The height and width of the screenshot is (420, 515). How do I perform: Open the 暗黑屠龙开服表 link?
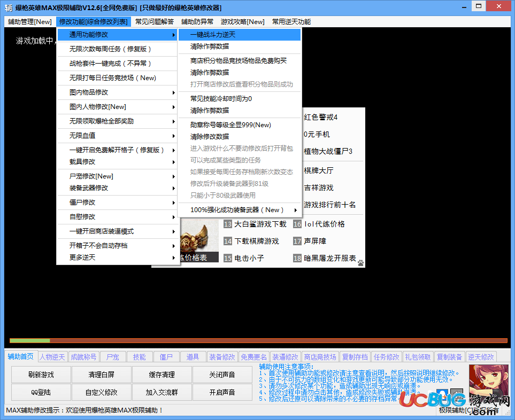330,258
